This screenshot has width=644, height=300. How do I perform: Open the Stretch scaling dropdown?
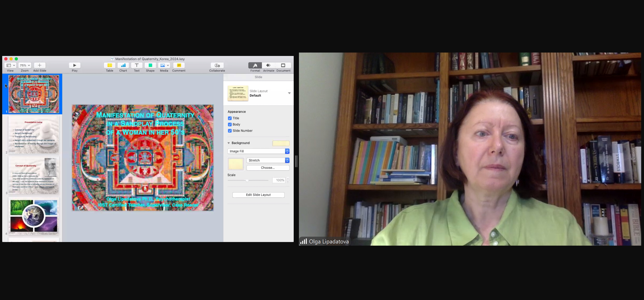tap(268, 160)
